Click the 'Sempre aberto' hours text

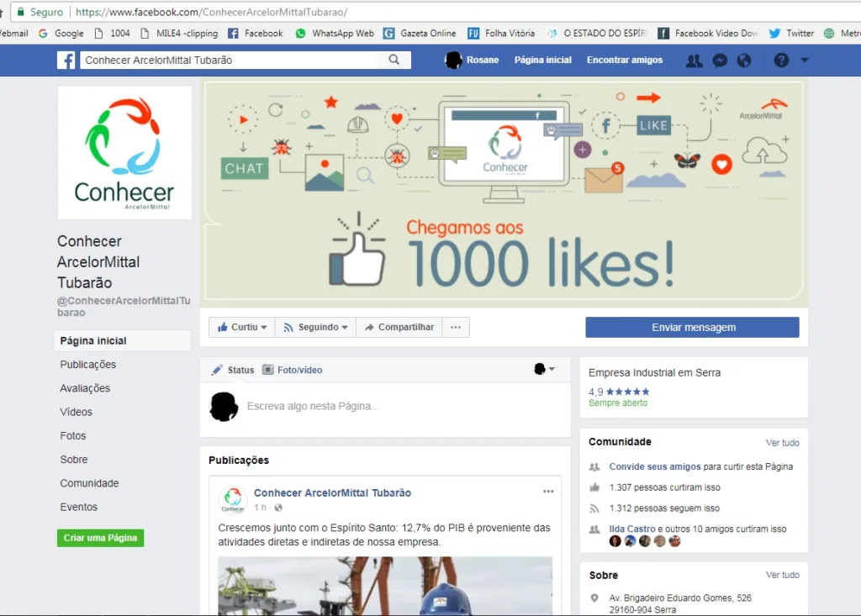click(618, 403)
